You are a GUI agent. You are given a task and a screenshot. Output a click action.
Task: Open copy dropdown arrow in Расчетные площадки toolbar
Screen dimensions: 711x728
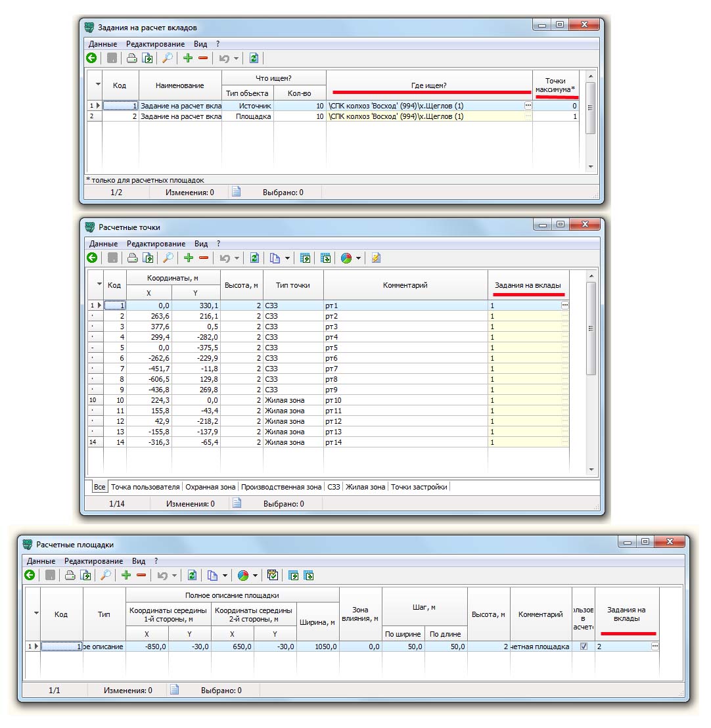pyautogui.click(x=225, y=576)
